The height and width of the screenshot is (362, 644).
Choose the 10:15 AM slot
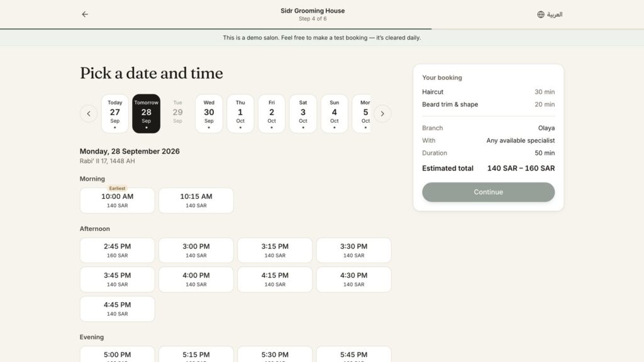click(196, 201)
